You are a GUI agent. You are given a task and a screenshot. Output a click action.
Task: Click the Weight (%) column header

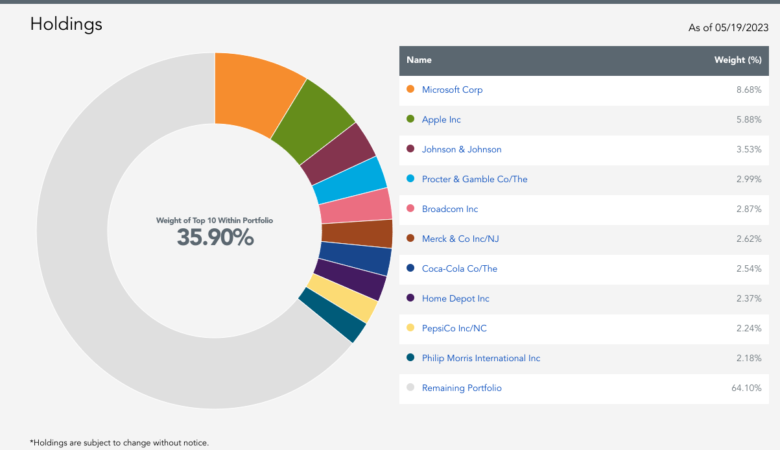click(738, 60)
